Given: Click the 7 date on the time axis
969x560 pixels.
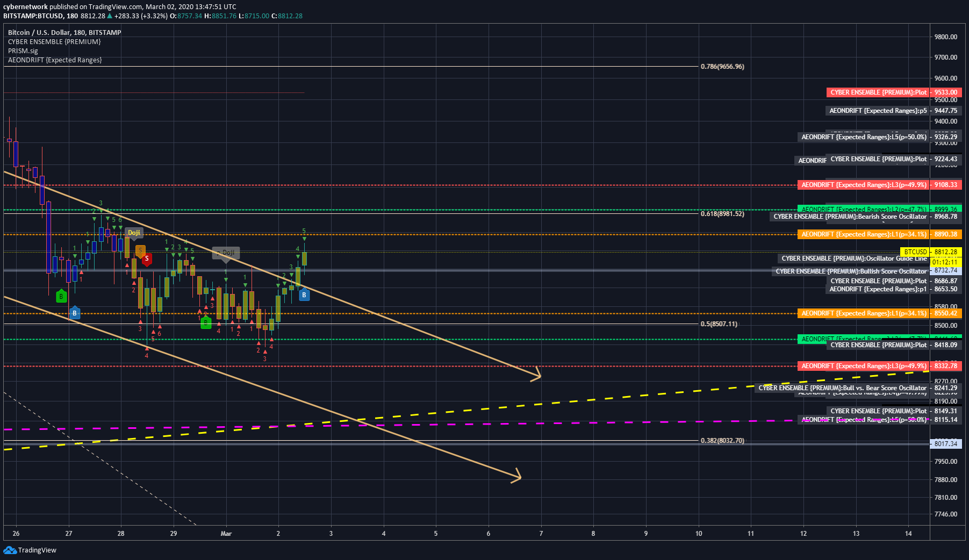Looking at the screenshot, I should coord(541,534).
